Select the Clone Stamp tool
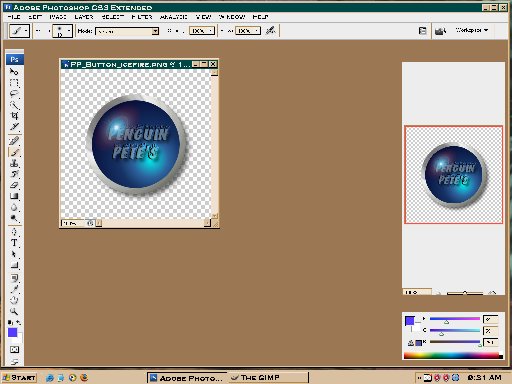The width and height of the screenshot is (512, 384). 14,163
